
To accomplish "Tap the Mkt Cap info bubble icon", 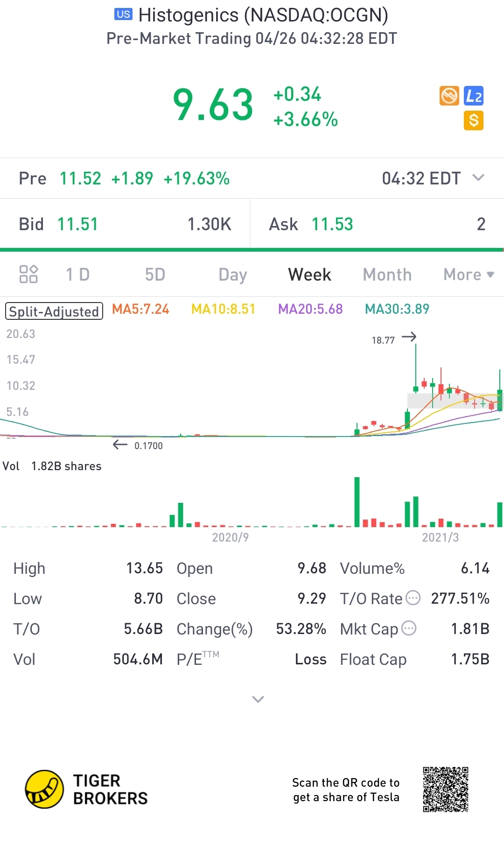I will (x=409, y=628).
